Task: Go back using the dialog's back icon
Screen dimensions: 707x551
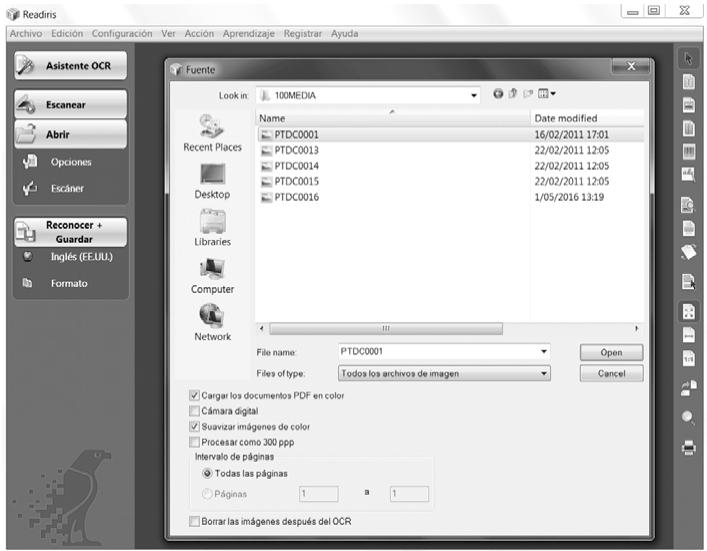Action: [x=498, y=94]
